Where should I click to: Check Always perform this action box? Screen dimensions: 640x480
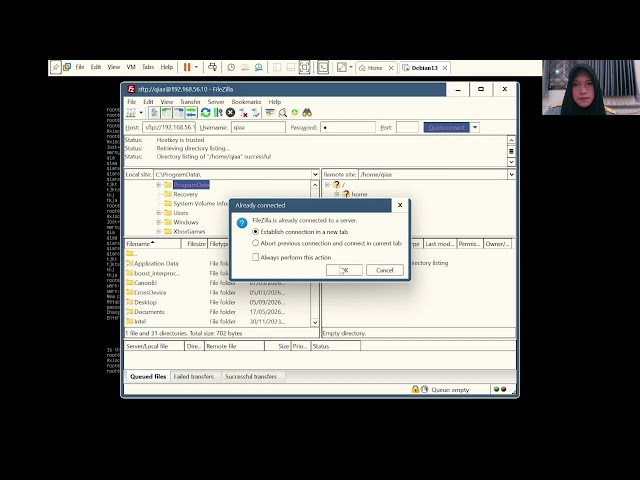[256, 257]
